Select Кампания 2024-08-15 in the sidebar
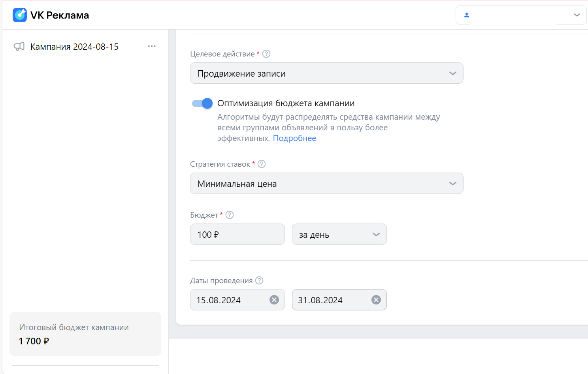Image resolution: width=588 pixels, height=374 pixels. pos(74,47)
